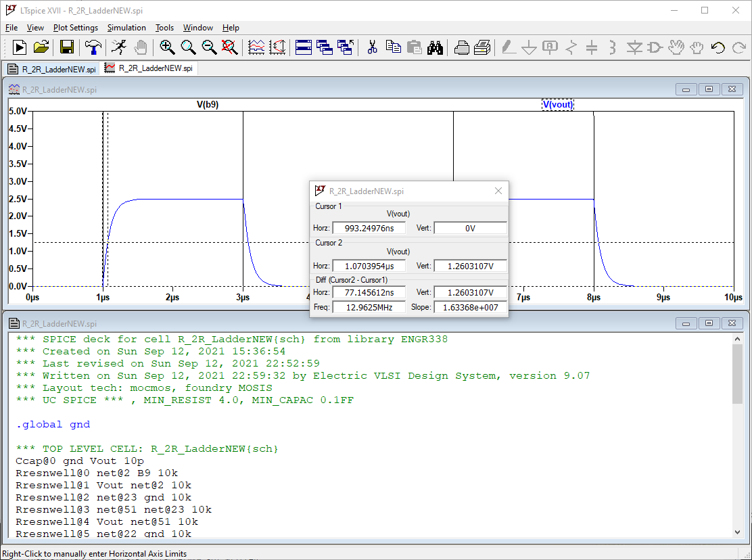Maximize the waveform plot subwindow
This screenshot has width=752, height=560.
click(709, 89)
